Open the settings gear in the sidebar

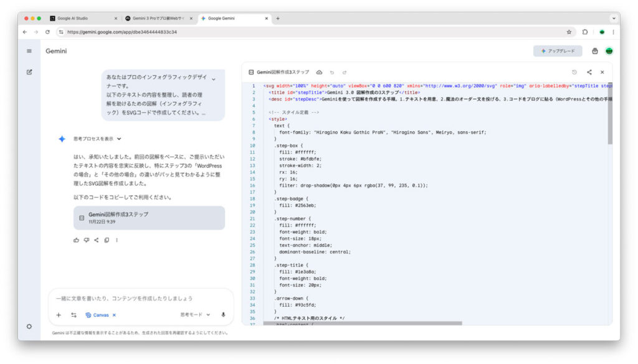(29, 326)
